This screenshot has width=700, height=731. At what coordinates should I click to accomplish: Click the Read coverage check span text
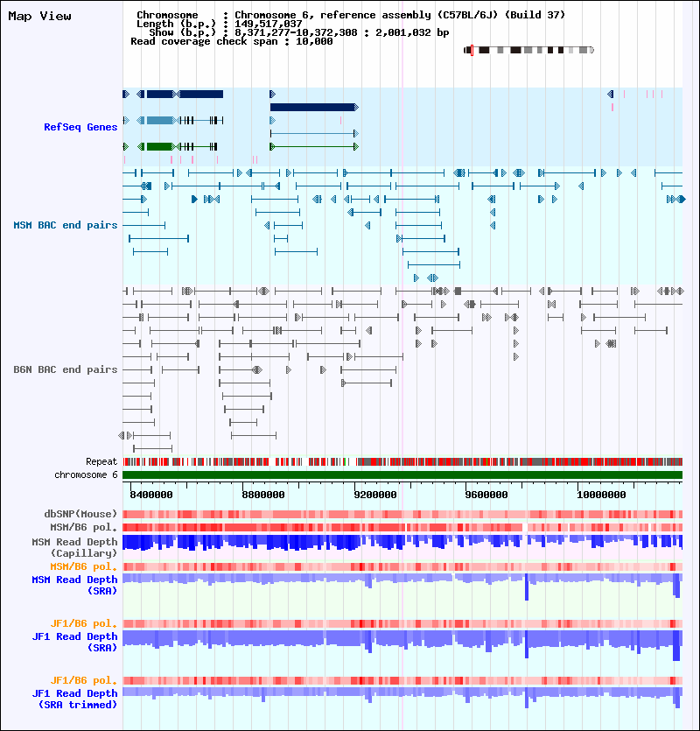tap(232, 41)
